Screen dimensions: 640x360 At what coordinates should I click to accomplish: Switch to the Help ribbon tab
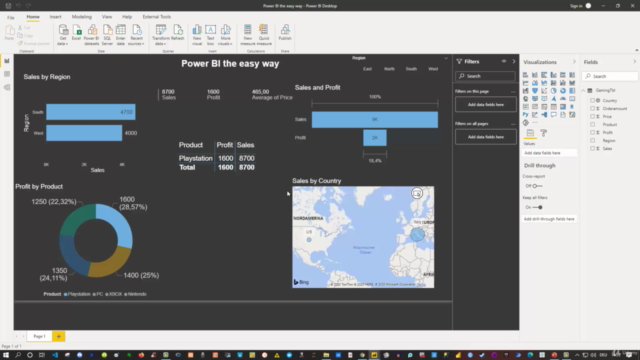tap(127, 17)
